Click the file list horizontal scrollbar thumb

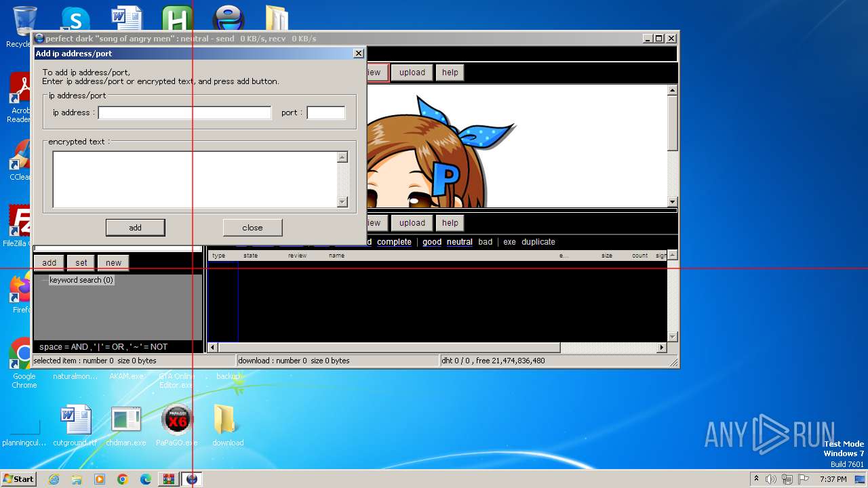tap(389, 348)
